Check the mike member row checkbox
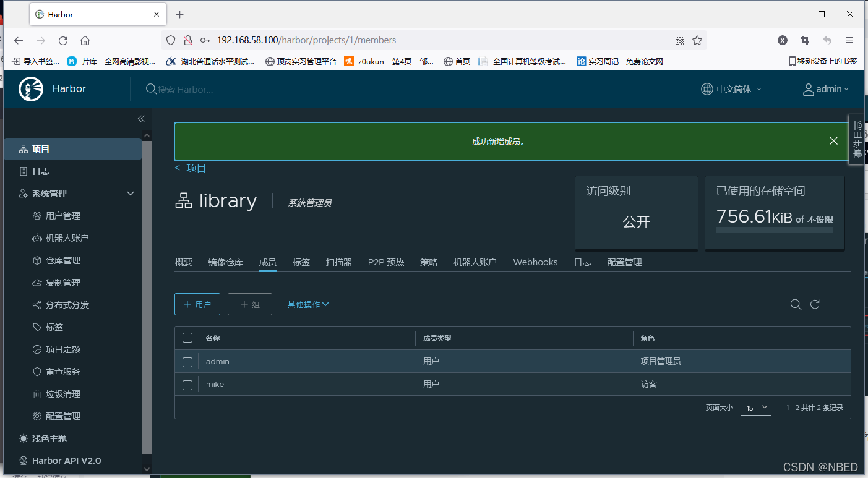The image size is (868, 478). pos(187,385)
